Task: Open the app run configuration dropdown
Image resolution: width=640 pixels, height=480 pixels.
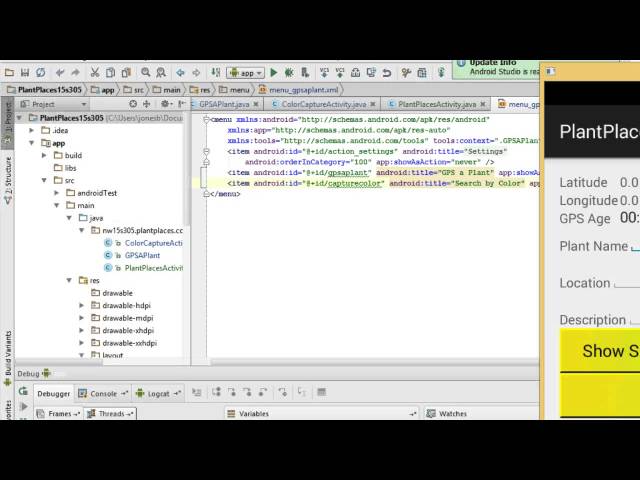Action: 245,73
